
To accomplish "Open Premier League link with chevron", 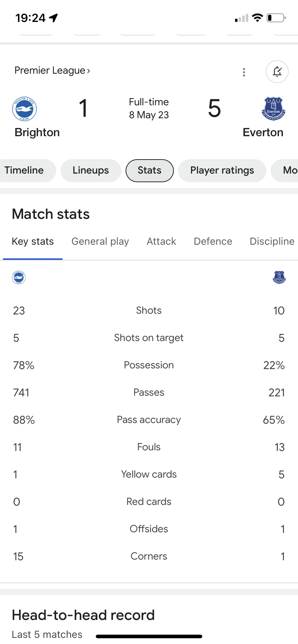I will point(52,70).
